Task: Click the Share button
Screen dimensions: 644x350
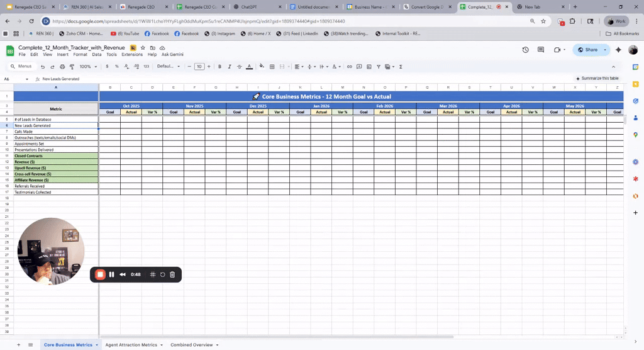Action: click(x=587, y=50)
